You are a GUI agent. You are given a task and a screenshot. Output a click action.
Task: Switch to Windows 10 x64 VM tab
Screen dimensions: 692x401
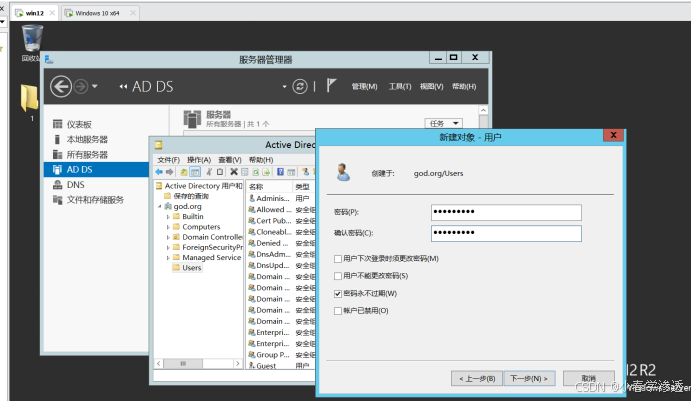pos(100,13)
